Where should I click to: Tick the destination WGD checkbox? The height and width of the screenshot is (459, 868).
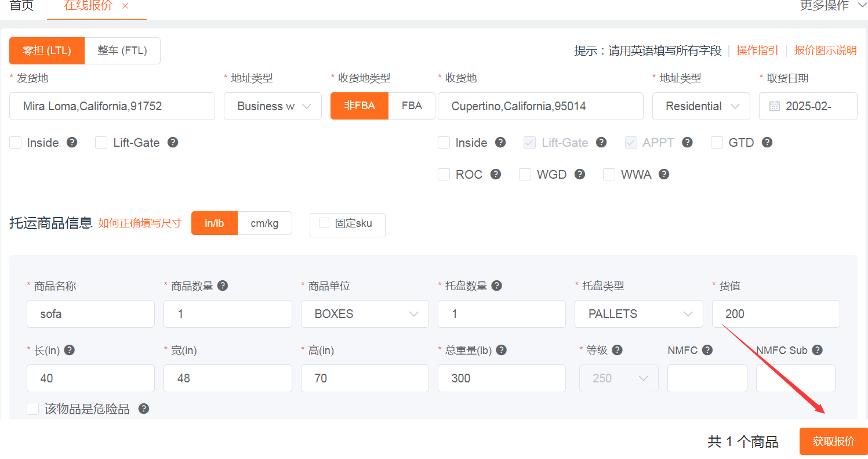(x=525, y=175)
